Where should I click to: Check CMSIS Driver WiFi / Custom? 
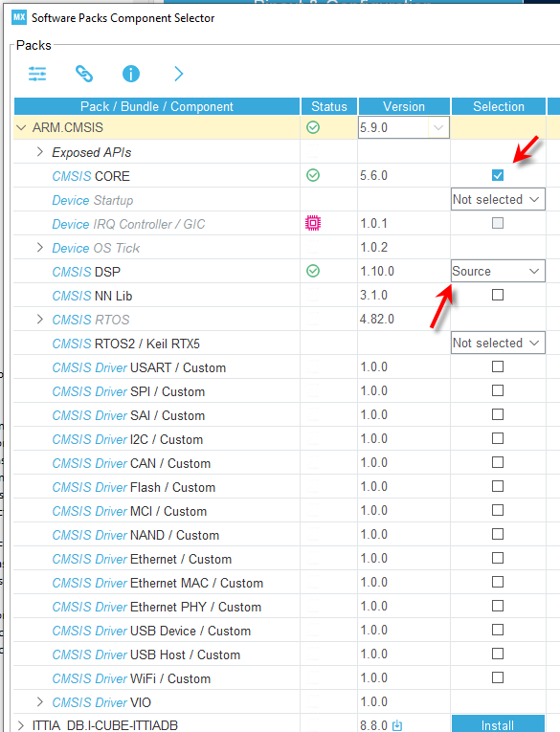(x=498, y=677)
